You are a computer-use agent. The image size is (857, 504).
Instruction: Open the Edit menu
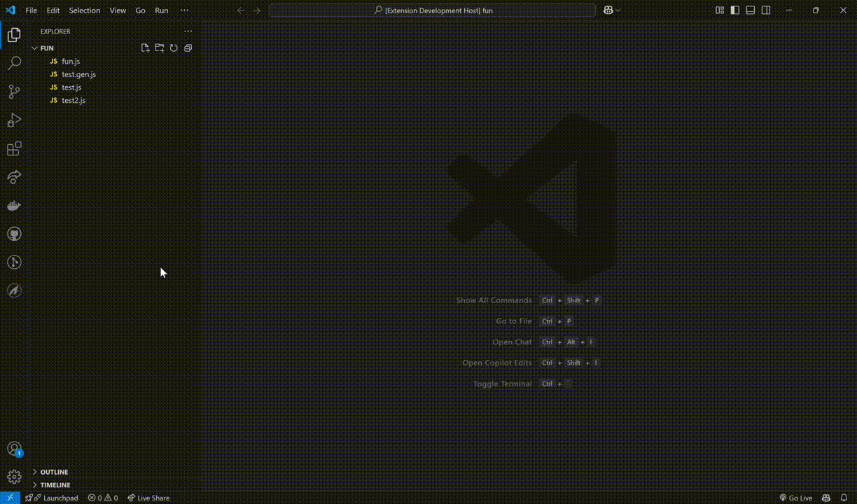click(53, 10)
